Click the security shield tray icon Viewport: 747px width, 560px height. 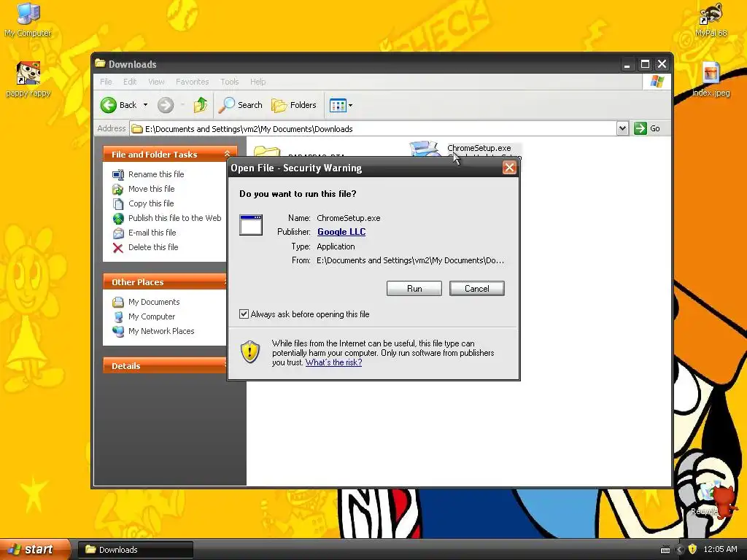(693, 549)
